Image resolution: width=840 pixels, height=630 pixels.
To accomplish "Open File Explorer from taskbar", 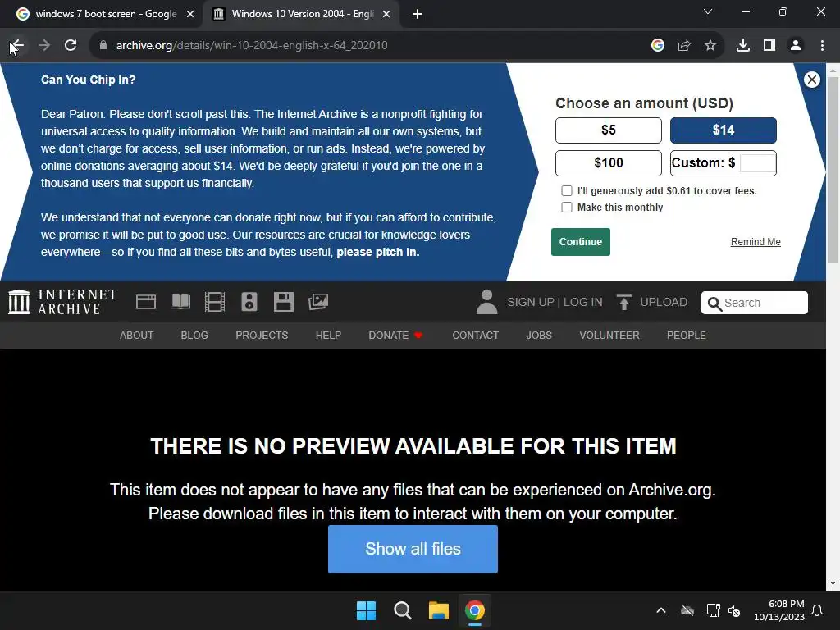I will (438, 610).
